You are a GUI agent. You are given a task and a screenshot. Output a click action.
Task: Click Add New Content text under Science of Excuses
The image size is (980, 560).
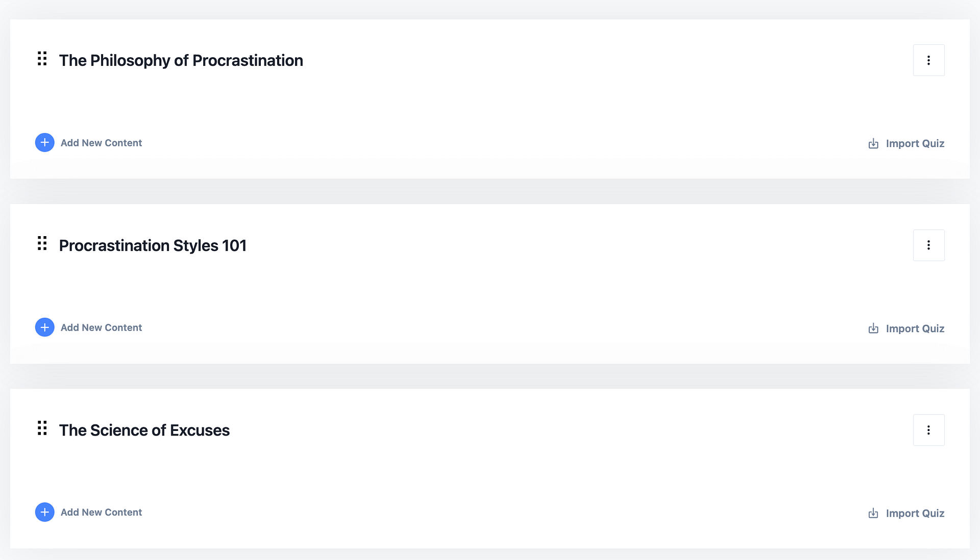[101, 512]
